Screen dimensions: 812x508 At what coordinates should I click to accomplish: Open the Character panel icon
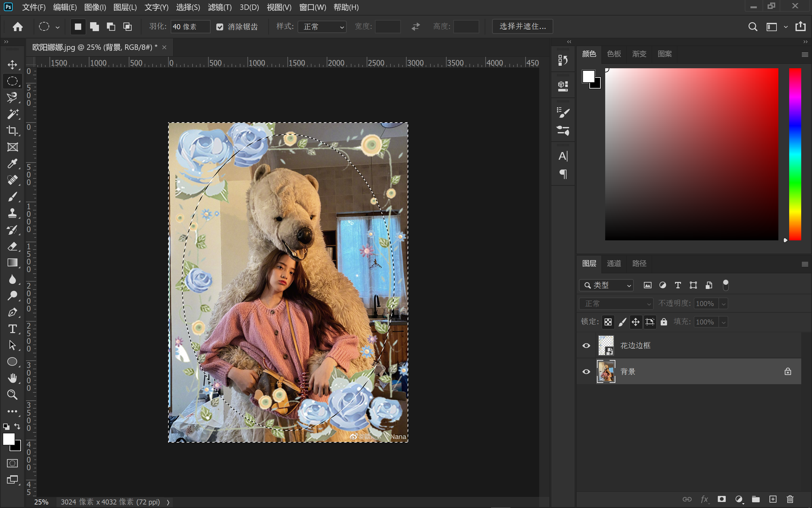point(563,156)
